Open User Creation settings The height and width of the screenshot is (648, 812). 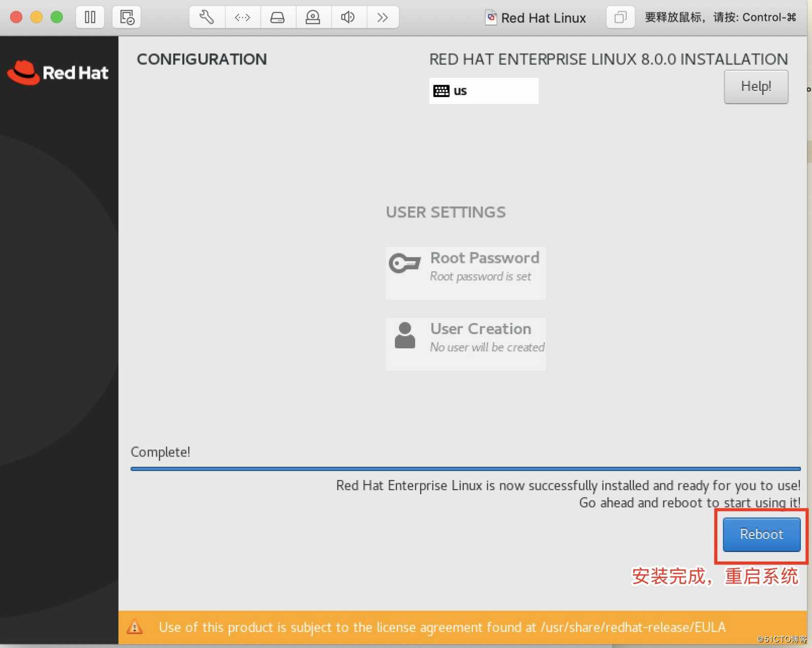[x=465, y=344]
